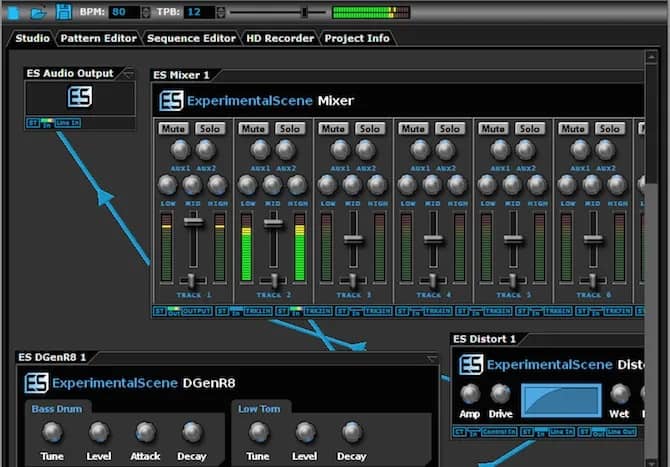Click the ES DGenR8 1 title label
Image resolution: width=670 pixels, height=467 pixels.
pyautogui.click(x=52, y=357)
